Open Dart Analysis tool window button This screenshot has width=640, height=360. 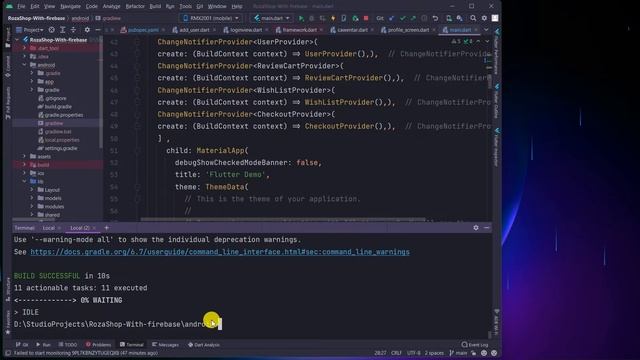204,345
